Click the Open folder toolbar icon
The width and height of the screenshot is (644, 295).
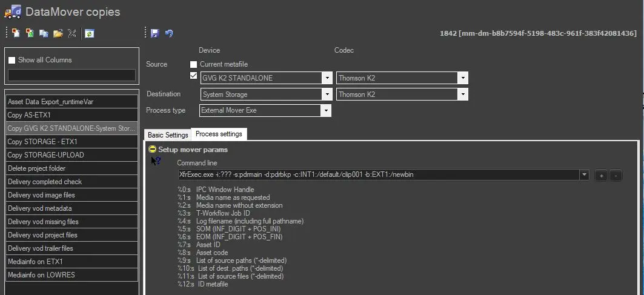(58, 33)
